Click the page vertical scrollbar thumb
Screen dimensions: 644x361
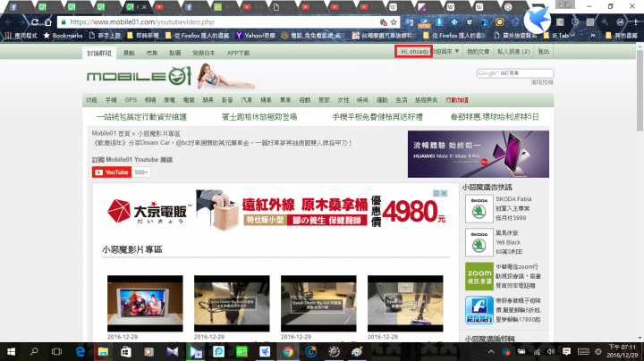pos(640,90)
